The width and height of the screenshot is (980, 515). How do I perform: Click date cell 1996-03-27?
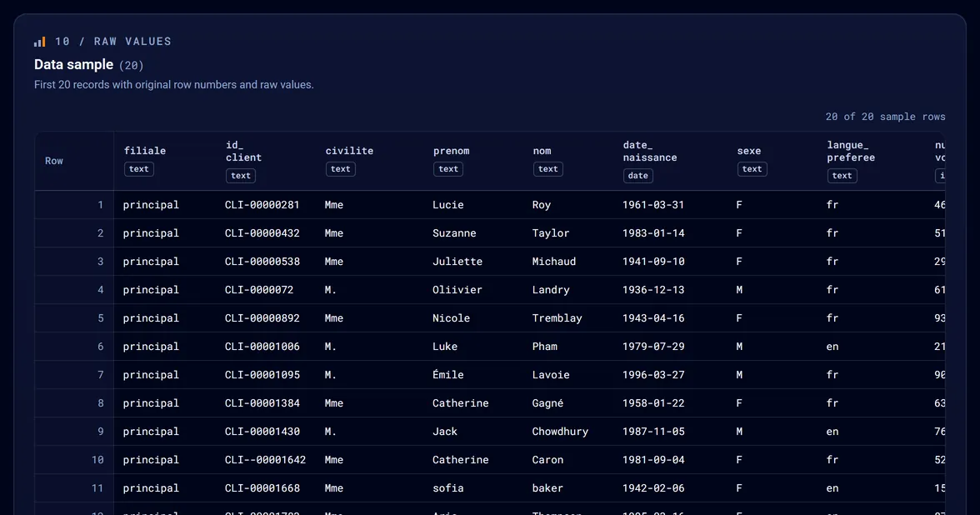click(653, 374)
